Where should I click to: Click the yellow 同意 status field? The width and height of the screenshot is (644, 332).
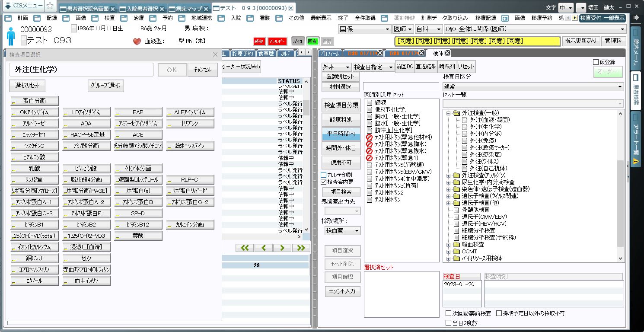(x=477, y=41)
